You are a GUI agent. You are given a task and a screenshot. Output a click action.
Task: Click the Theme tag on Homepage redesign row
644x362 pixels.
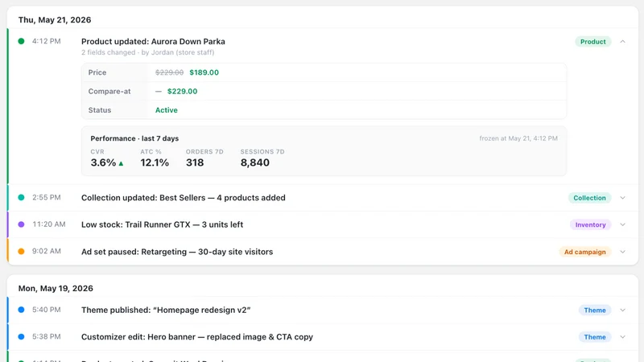(x=595, y=310)
